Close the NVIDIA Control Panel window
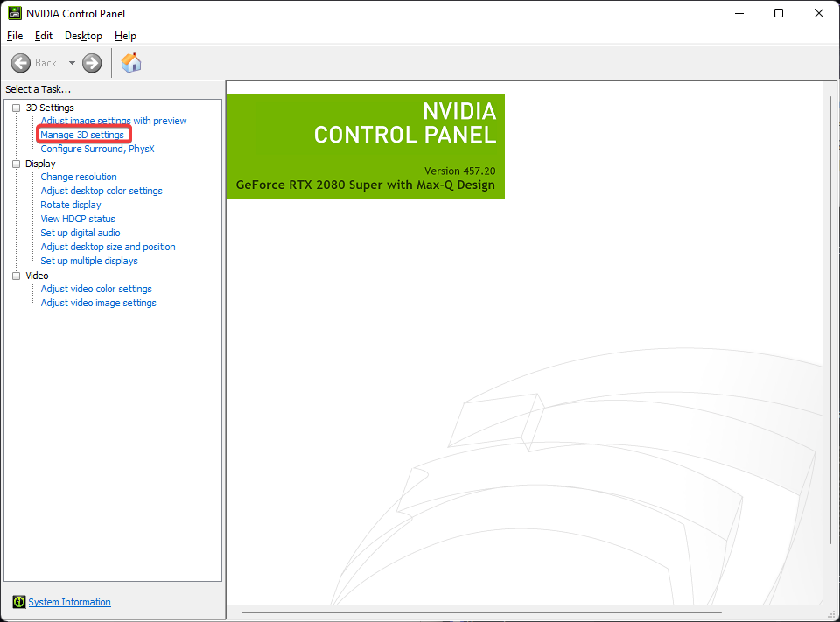This screenshot has height=622, width=840. click(x=819, y=13)
